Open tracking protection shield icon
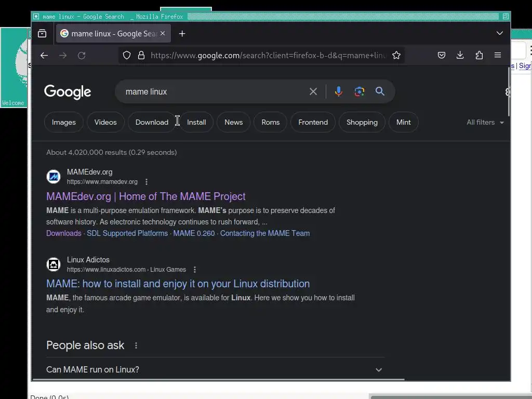This screenshot has width=532, height=399. (127, 55)
